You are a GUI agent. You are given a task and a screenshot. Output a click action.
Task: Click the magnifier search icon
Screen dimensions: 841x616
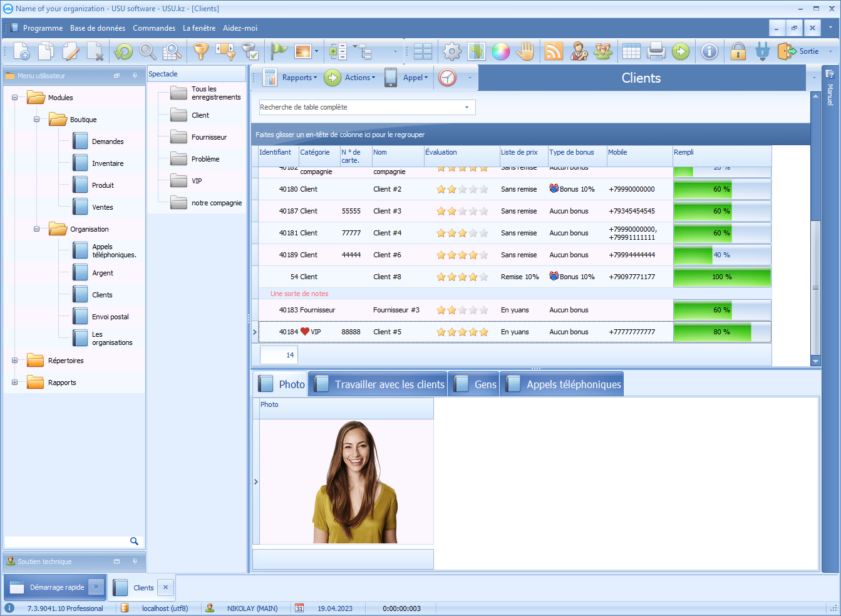[148, 51]
